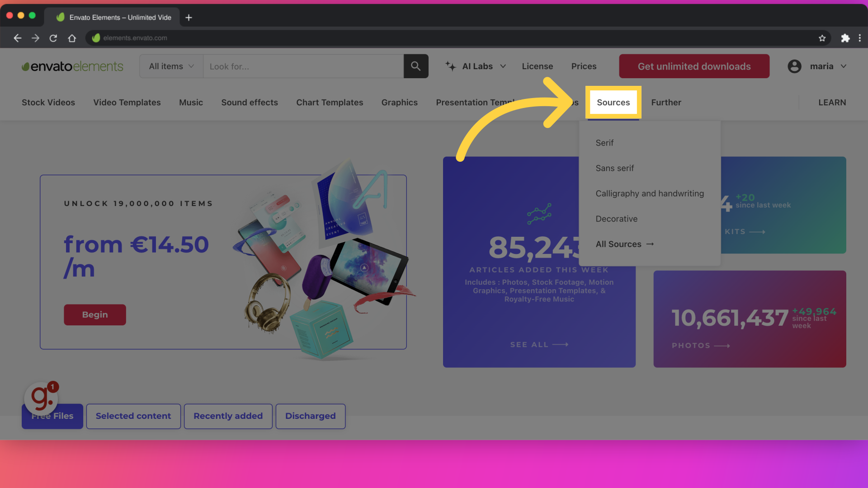Screen dimensions: 868x488
Task: Expand the AI Labs dropdown chevron
Action: (x=503, y=66)
